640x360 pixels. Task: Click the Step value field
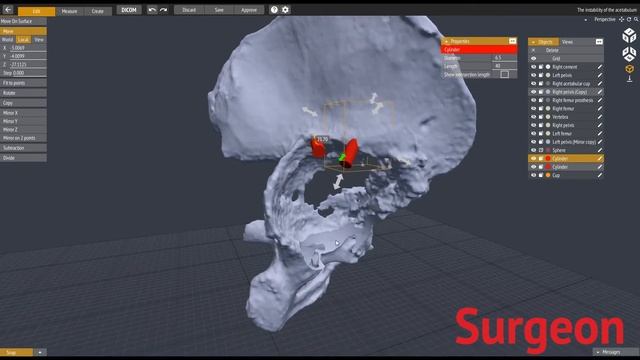29,73
